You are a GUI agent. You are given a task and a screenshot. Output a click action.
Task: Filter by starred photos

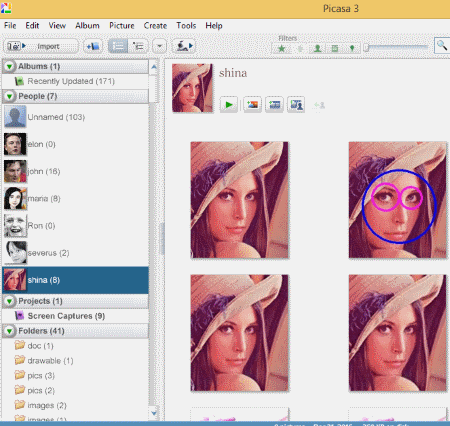(x=282, y=49)
